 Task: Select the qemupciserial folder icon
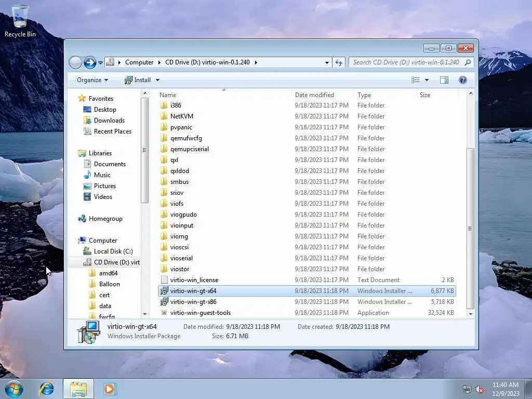click(164, 149)
